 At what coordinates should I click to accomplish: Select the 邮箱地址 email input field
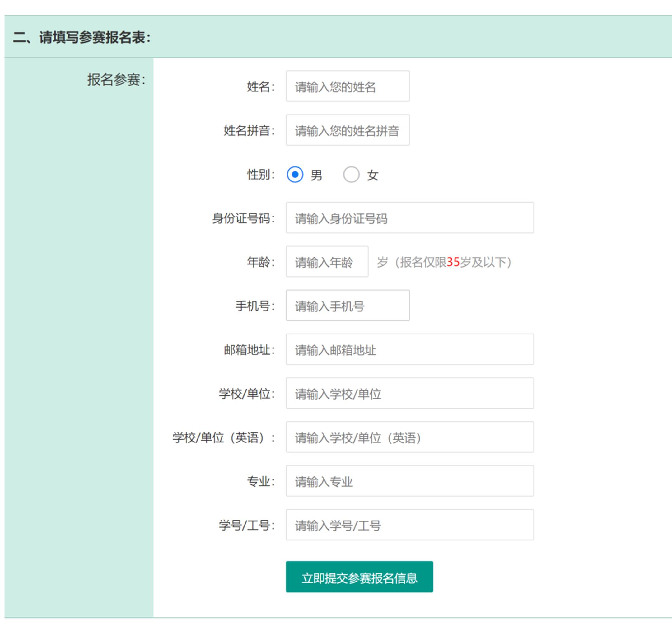click(x=409, y=349)
